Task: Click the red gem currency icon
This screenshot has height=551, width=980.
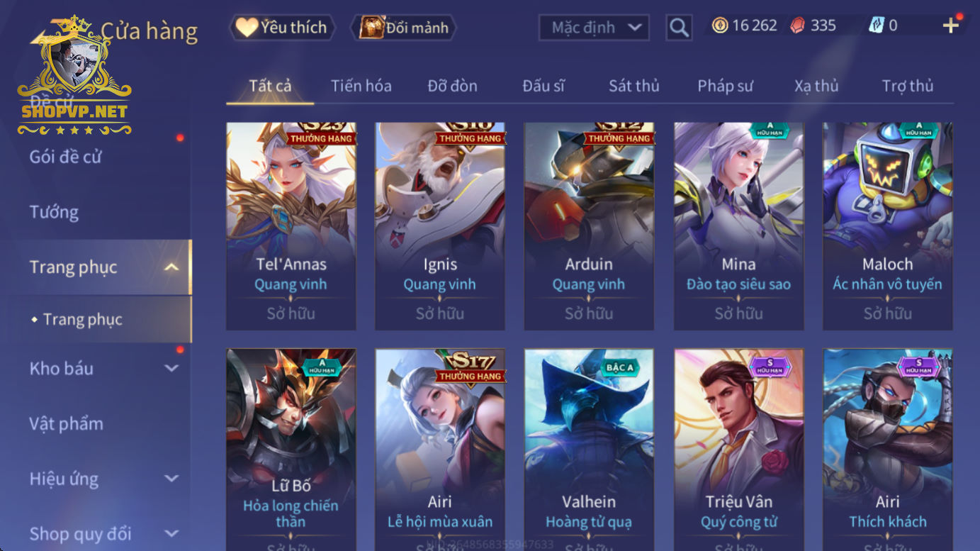Action: tap(799, 26)
